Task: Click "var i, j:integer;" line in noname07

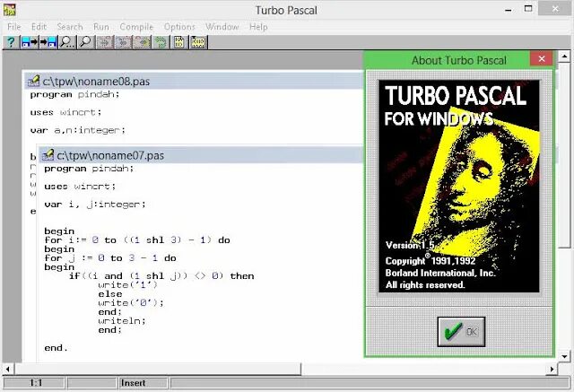Action: (x=95, y=205)
